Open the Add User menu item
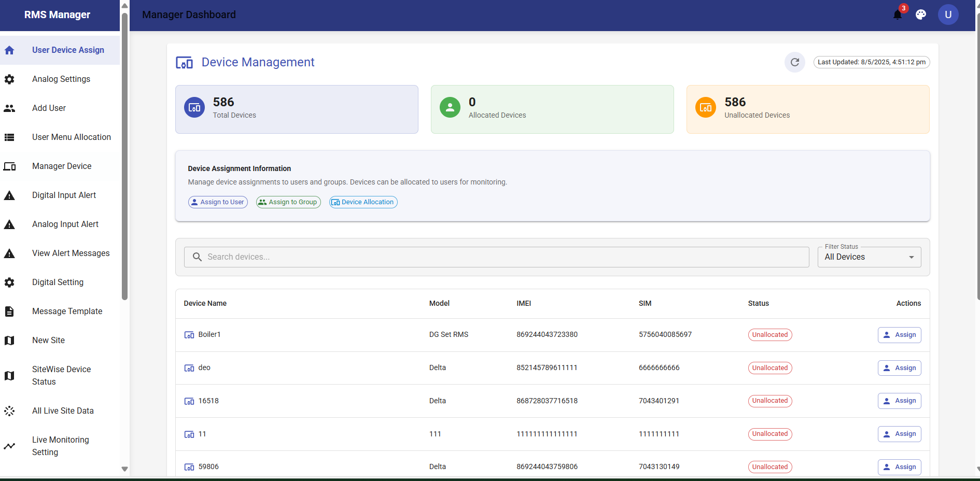Image resolution: width=980 pixels, height=481 pixels. click(60, 108)
